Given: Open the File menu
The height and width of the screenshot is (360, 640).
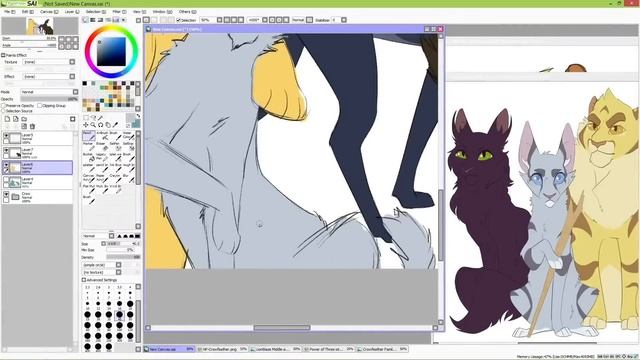Looking at the screenshot, I should (9, 12).
